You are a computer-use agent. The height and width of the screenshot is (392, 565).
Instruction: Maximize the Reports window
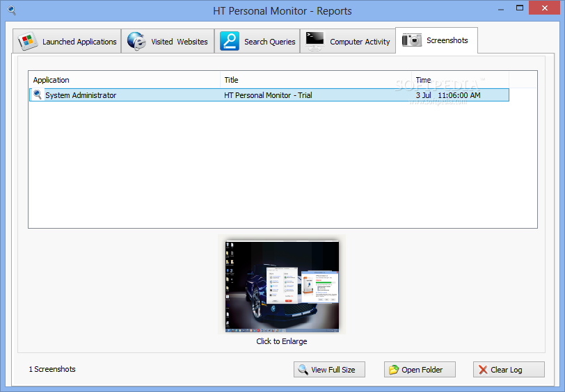(520, 8)
